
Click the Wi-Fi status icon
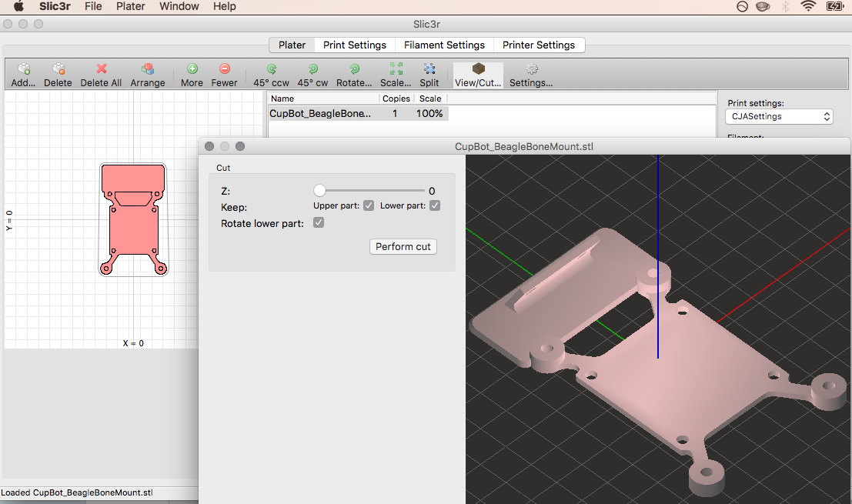pyautogui.click(x=809, y=6)
